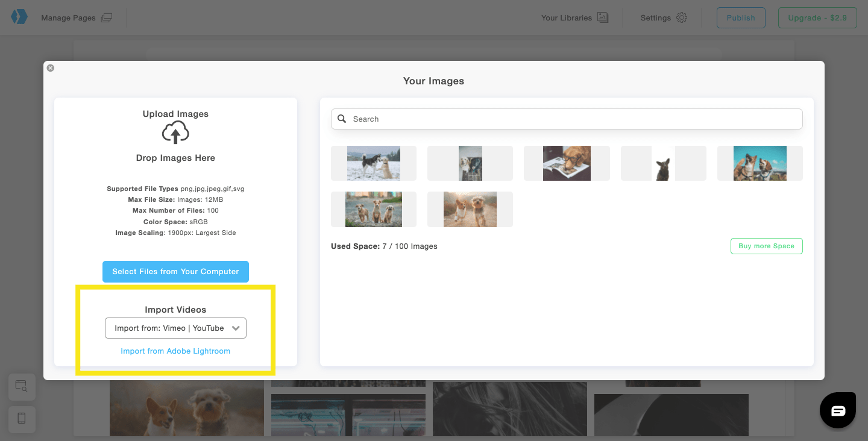Click the Manage Pages stacked-pages icon
Image resolution: width=868 pixels, height=441 pixels.
[107, 17]
